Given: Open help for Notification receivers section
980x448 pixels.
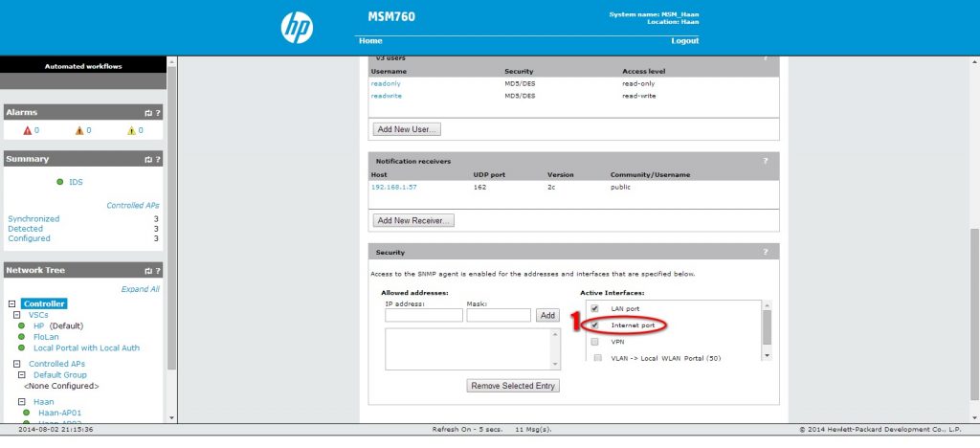Looking at the screenshot, I should [x=765, y=161].
